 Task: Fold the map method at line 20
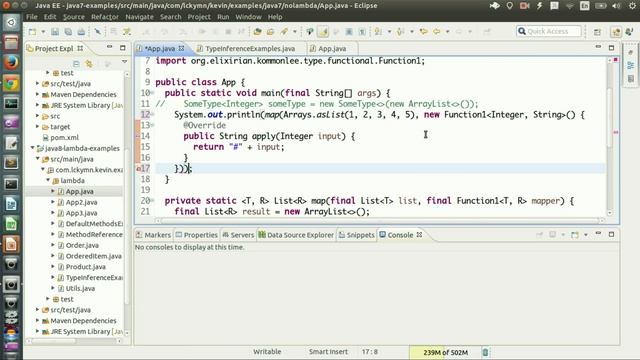(x=153, y=200)
